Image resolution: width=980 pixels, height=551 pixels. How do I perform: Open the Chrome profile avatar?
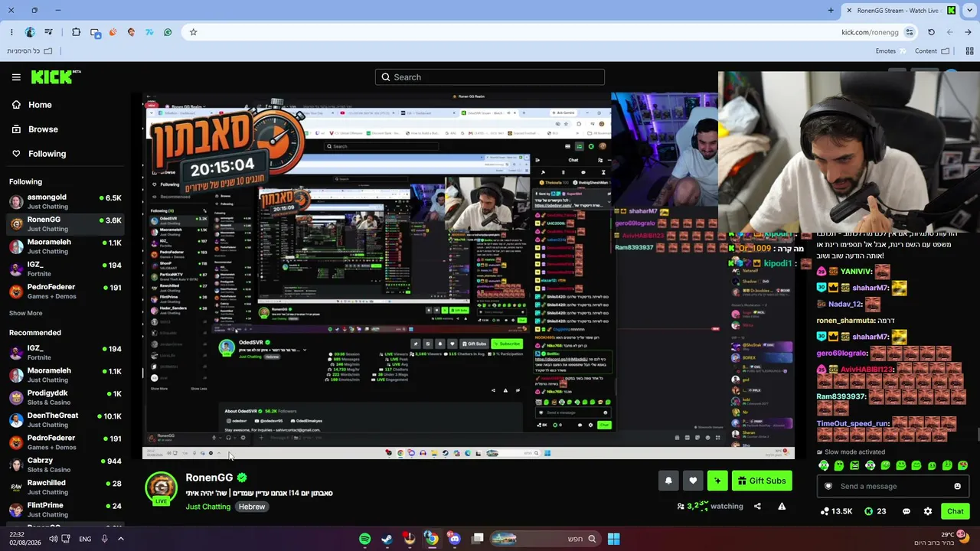click(x=30, y=32)
